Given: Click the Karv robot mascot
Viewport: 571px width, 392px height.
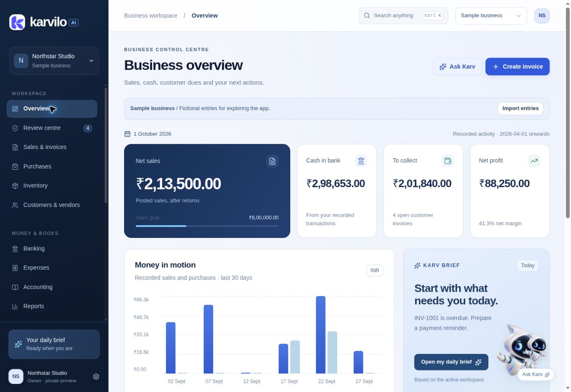Looking at the screenshot, I should (521, 349).
